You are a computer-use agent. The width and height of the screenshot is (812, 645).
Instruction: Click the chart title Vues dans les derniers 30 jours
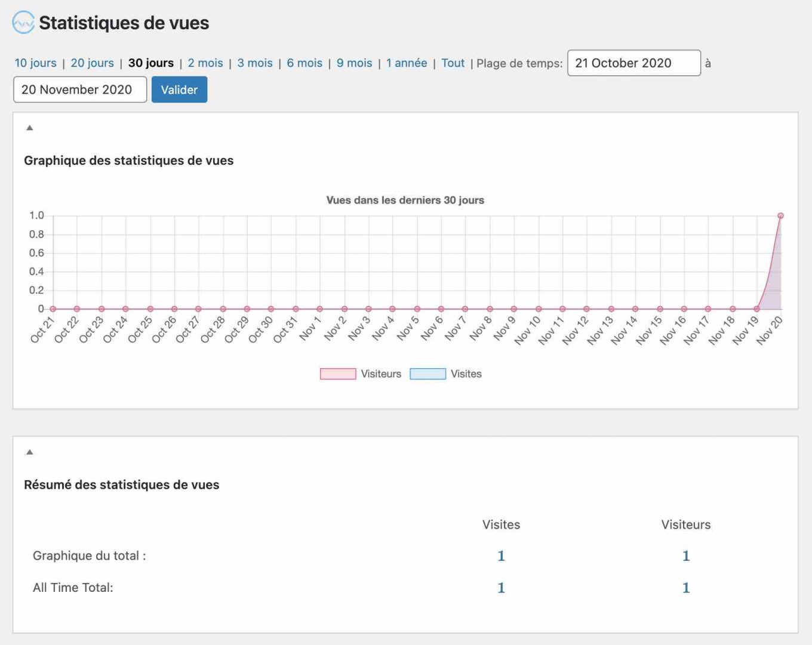tap(405, 200)
